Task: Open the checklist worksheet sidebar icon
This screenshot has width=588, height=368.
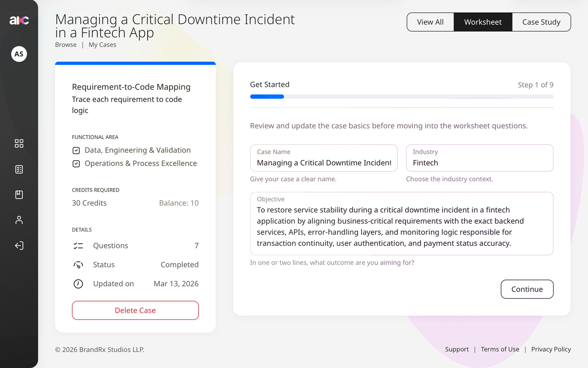Action: pyautogui.click(x=19, y=169)
